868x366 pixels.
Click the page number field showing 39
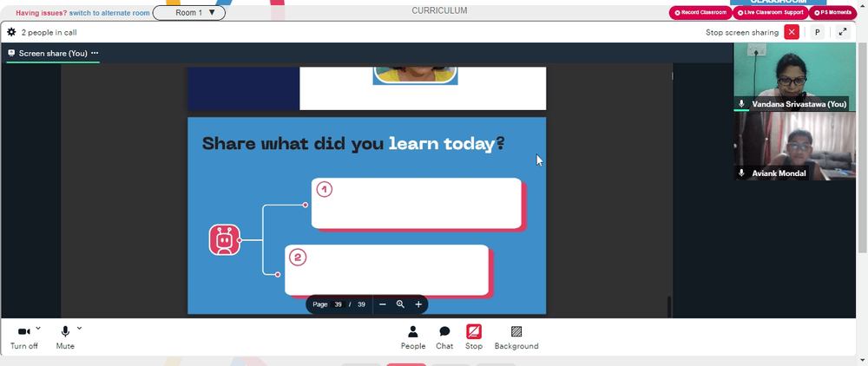click(x=339, y=304)
